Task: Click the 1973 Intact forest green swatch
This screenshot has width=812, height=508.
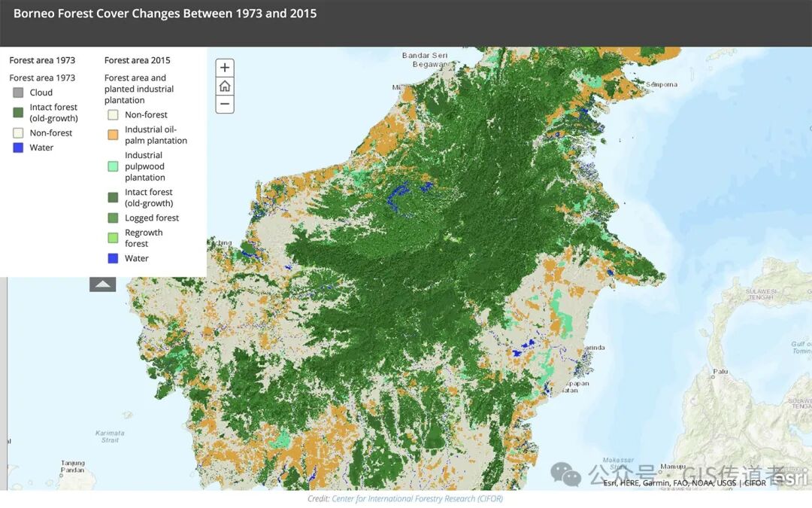Action: (x=18, y=112)
